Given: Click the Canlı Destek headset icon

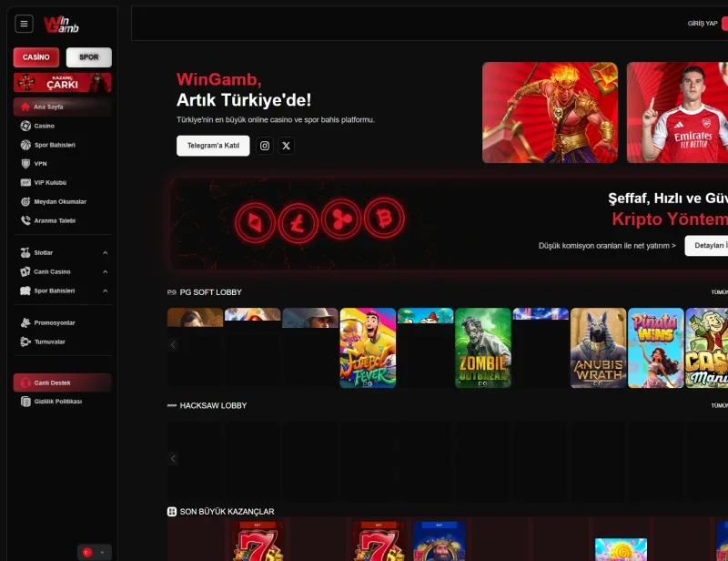Looking at the screenshot, I should coord(25,383).
